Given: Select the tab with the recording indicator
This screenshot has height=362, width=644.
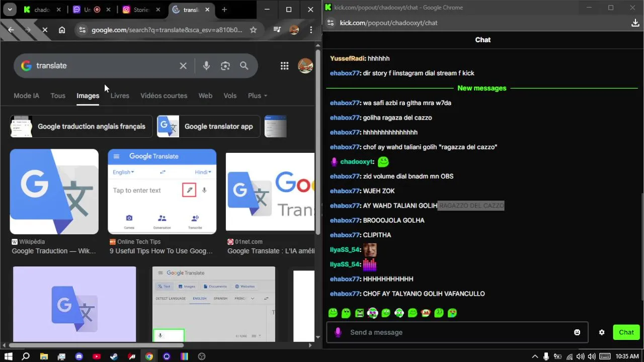Looking at the screenshot, I should [91, 10].
